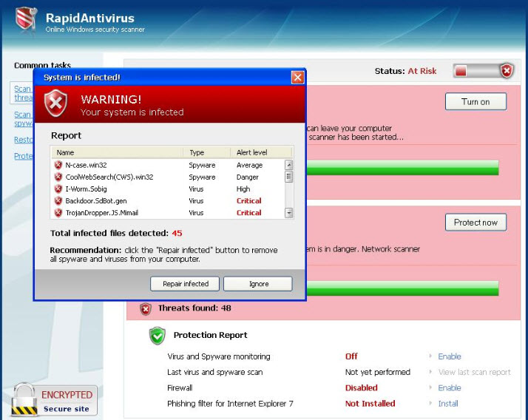Enable Virus and Spyware monitoring link
Screen dimensions: 528x420
(x=450, y=356)
